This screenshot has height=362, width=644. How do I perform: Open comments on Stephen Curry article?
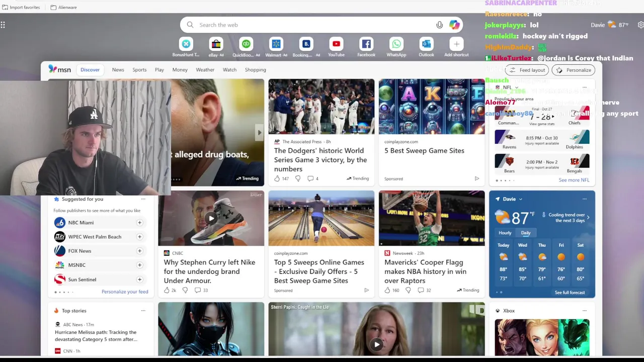tap(198, 290)
